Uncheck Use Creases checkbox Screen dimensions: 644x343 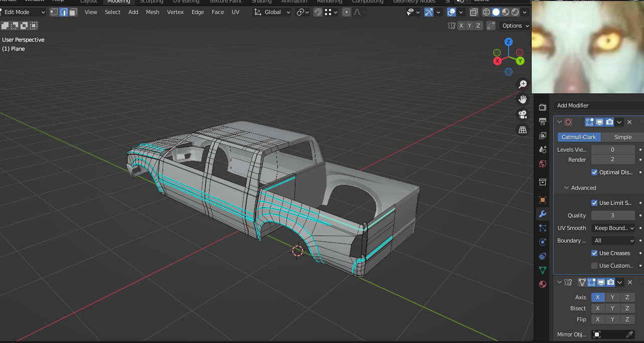595,253
